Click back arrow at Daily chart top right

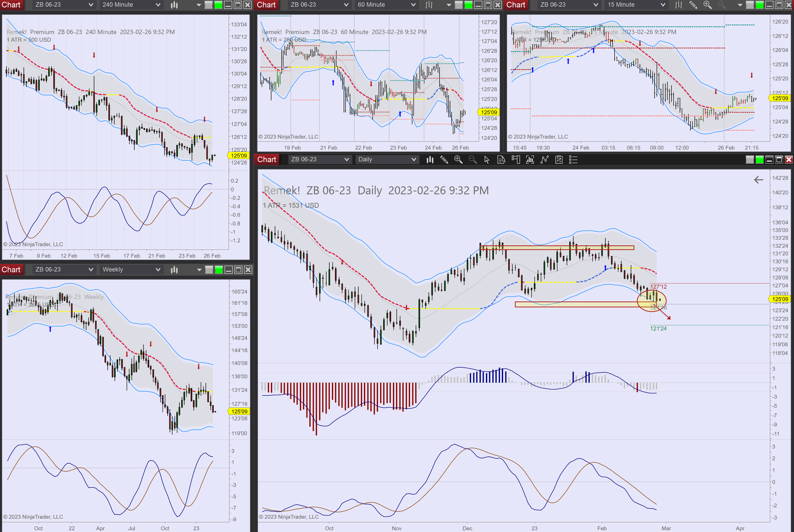point(758,180)
